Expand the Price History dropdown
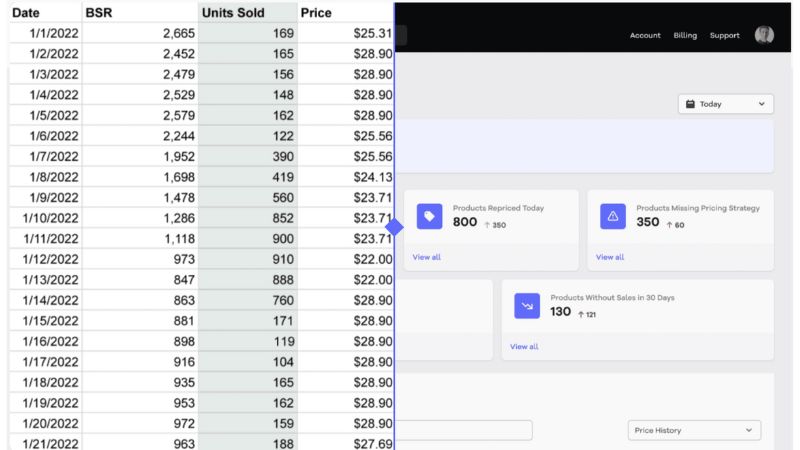800x450 pixels. click(x=693, y=430)
